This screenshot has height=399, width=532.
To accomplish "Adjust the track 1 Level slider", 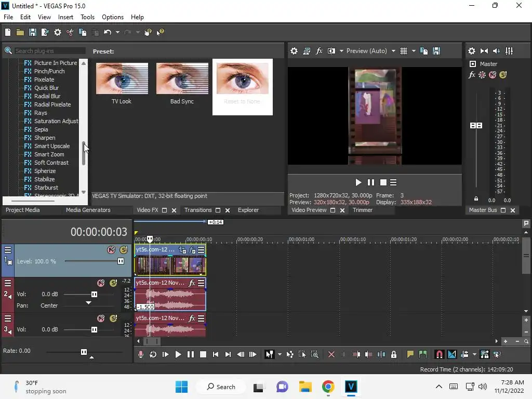I will pyautogui.click(x=121, y=261).
